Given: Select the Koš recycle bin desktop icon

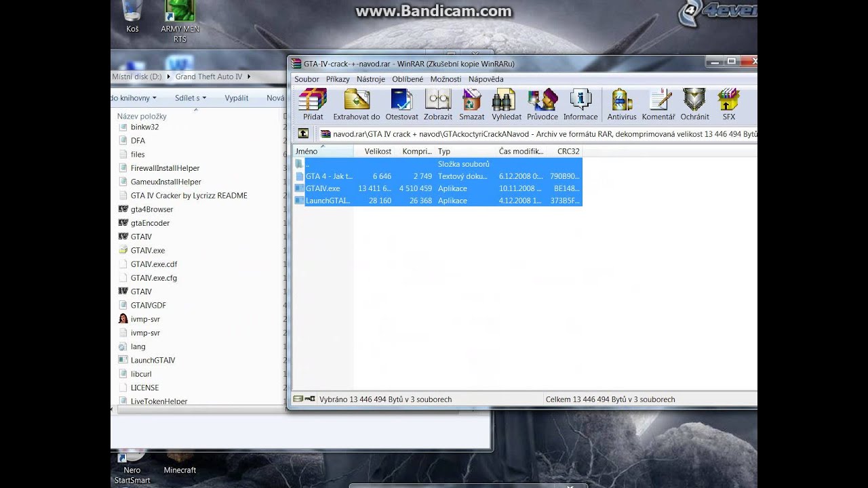Looking at the screenshot, I should pyautogui.click(x=132, y=17).
